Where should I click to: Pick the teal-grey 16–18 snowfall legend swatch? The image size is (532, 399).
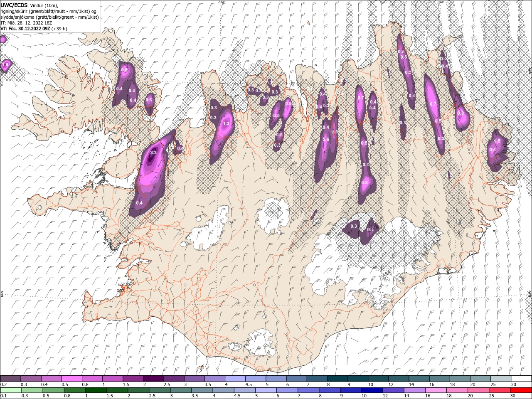439,379
